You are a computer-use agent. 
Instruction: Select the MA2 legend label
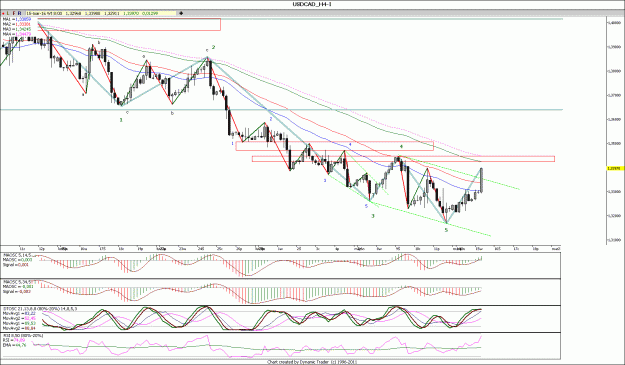(17, 24)
